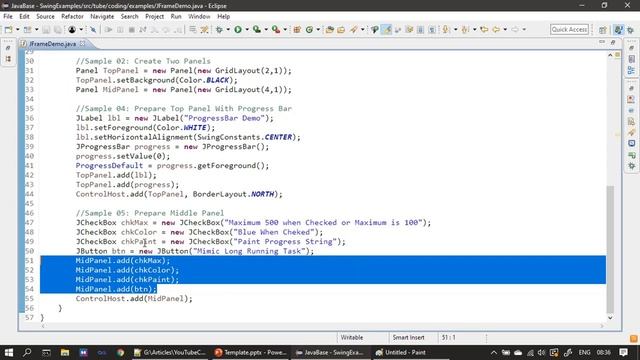Open the Search menu
The width and height of the screenshot is (640, 360).
[129, 16]
